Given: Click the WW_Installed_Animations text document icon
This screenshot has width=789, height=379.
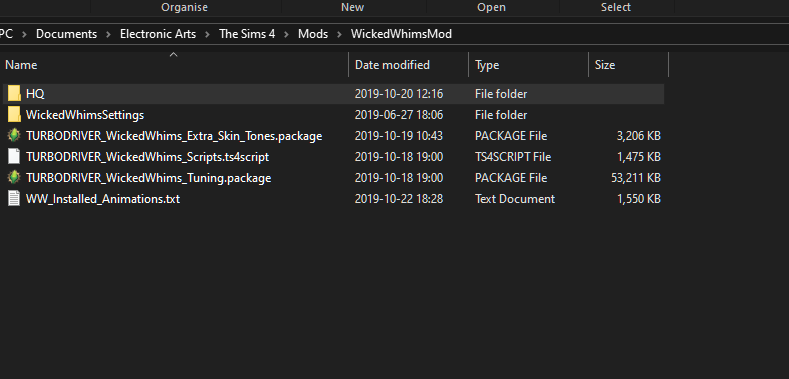Looking at the screenshot, I should (x=14, y=199).
